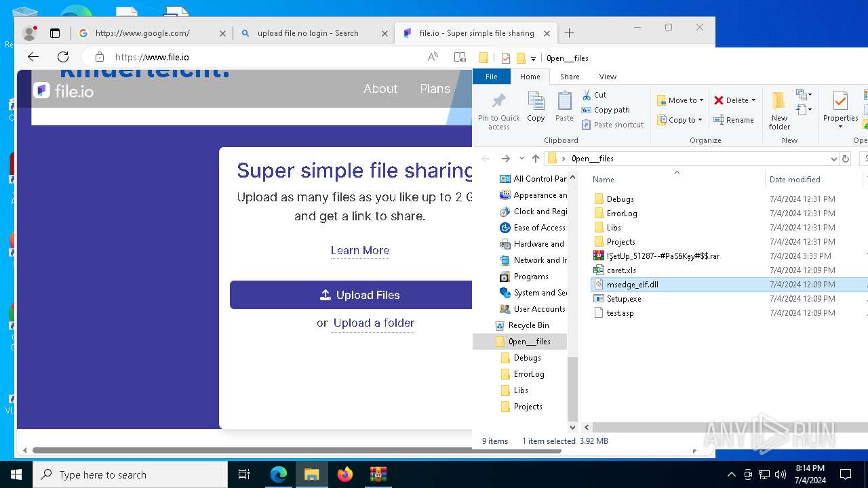This screenshot has height=488, width=868.
Task: Click Rename in Organize group
Action: (734, 120)
